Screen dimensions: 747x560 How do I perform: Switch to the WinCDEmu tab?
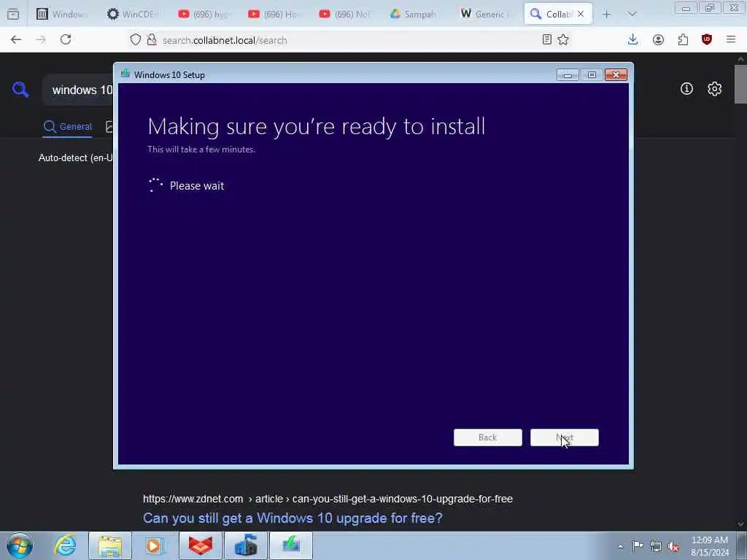(x=133, y=15)
